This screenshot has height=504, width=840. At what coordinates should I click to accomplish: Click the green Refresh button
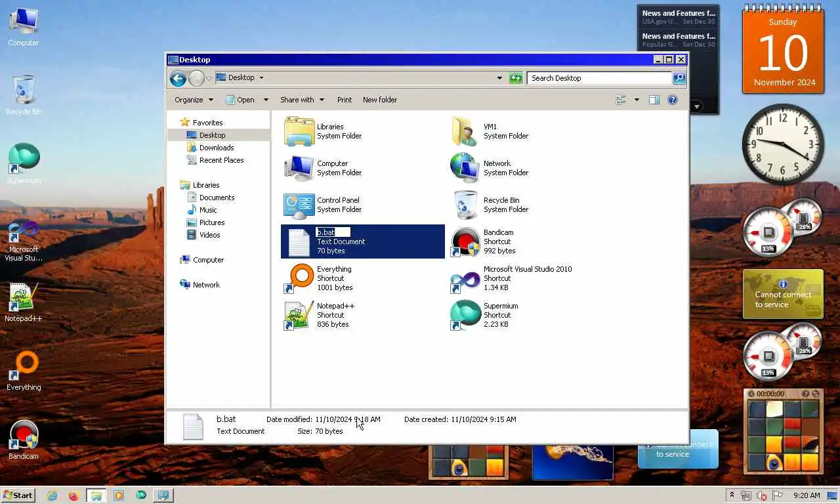(516, 78)
